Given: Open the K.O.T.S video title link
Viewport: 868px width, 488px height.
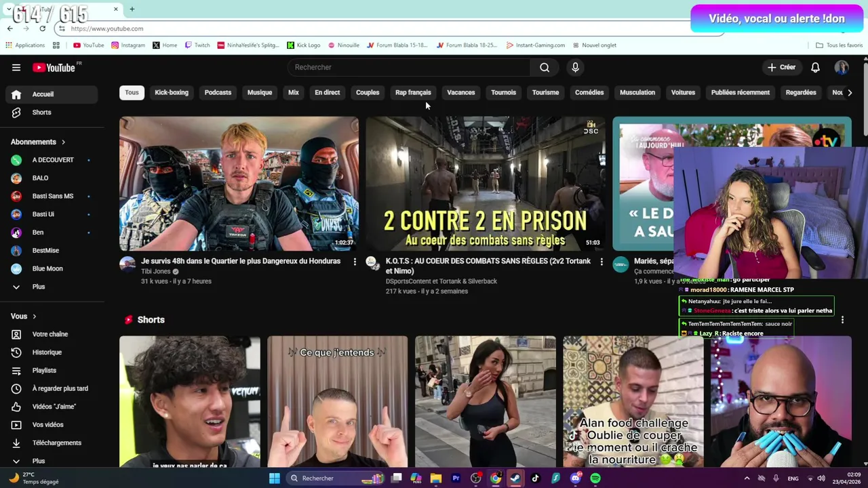Looking at the screenshot, I should pyautogui.click(x=488, y=266).
